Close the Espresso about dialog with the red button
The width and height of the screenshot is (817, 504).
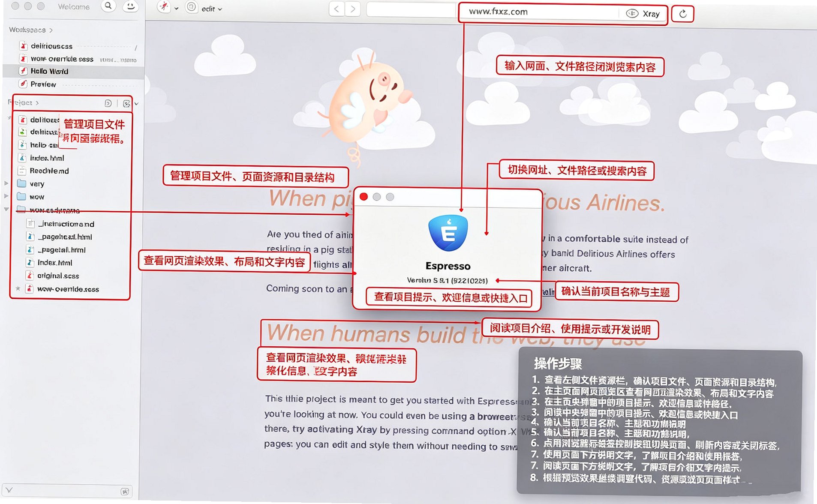[x=363, y=197]
